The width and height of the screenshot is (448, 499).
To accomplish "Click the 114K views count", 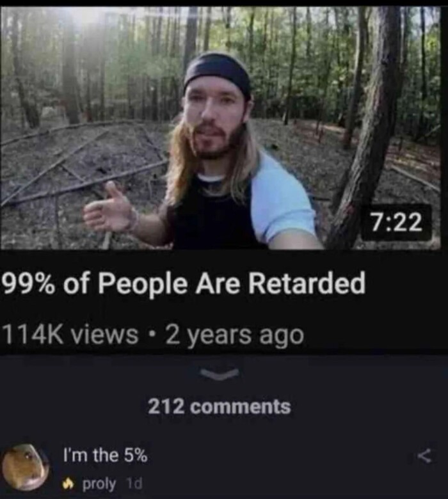I will [x=70, y=334].
